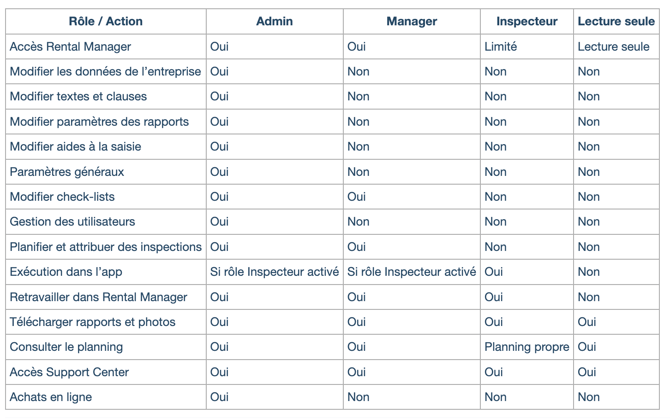Select the Retravailler dans Rental Manager label
Image resolution: width=670 pixels, height=419 pixels.
tap(98, 297)
